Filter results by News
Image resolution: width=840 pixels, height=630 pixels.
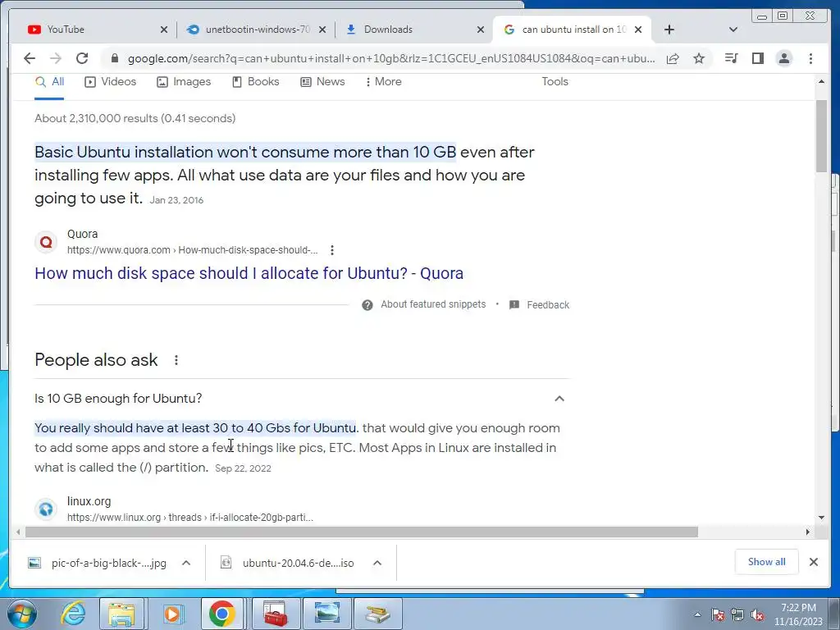(322, 82)
